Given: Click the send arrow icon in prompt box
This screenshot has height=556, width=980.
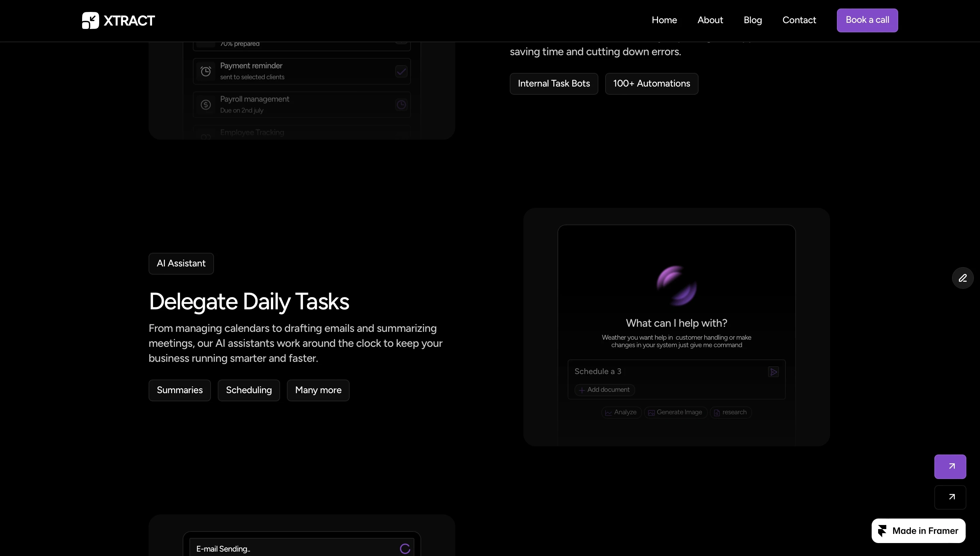Looking at the screenshot, I should click(x=774, y=372).
